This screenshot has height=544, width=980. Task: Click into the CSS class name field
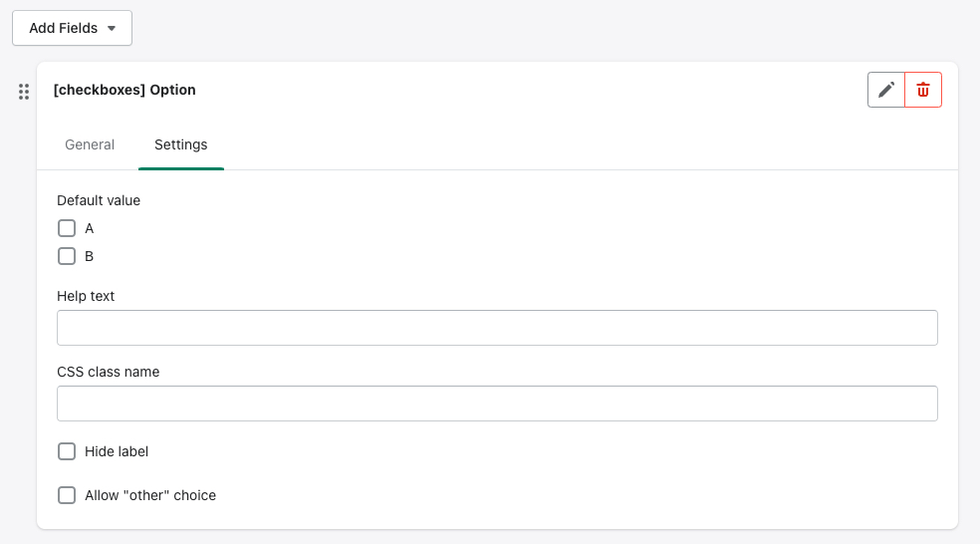coord(497,404)
